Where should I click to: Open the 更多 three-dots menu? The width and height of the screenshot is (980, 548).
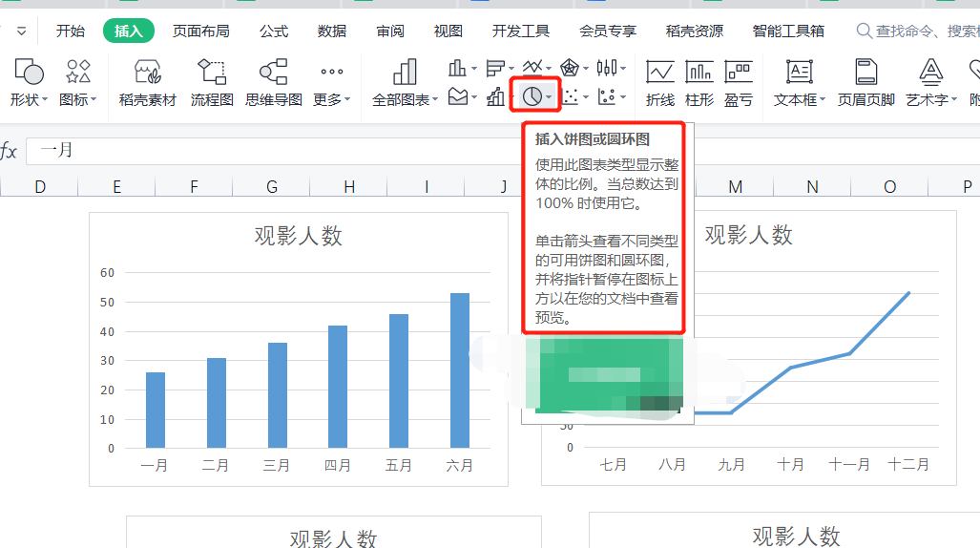(x=331, y=72)
